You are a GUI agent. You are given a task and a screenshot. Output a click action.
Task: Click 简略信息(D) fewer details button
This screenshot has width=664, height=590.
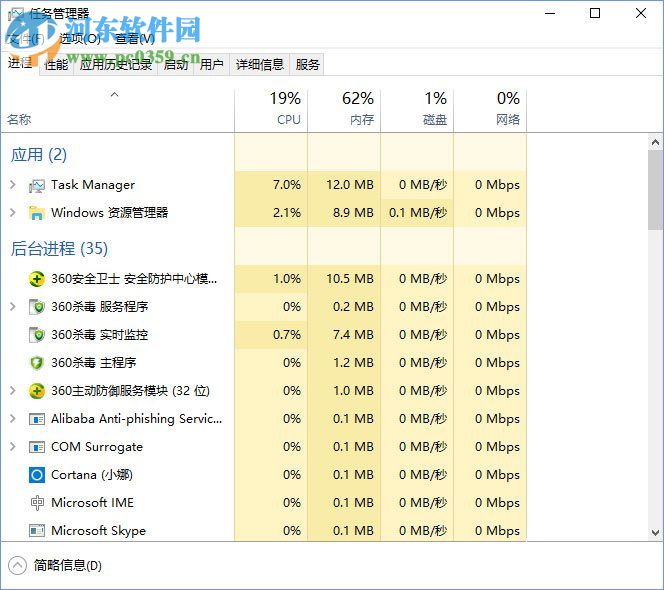point(55,565)
